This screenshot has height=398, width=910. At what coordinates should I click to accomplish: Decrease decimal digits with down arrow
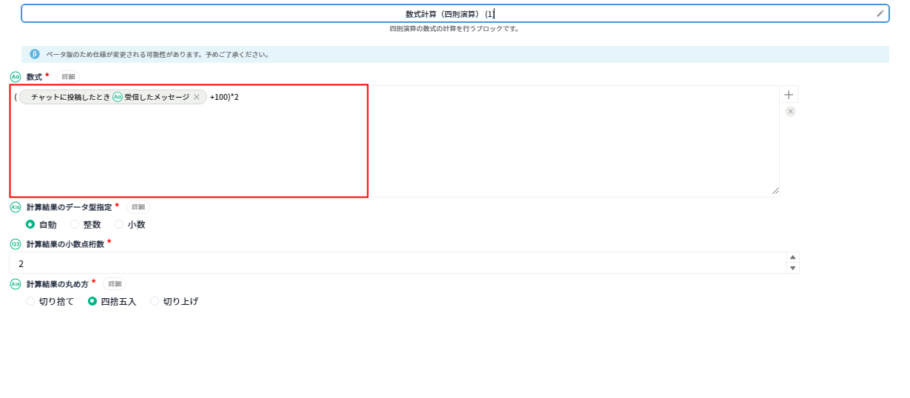point(792,268)
